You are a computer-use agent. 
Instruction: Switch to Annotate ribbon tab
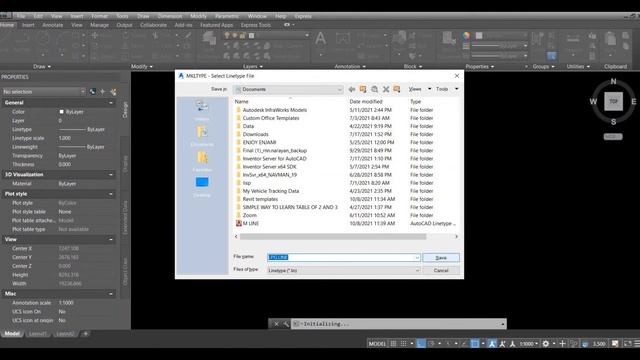pyautogui.click(x=53, y=25)
